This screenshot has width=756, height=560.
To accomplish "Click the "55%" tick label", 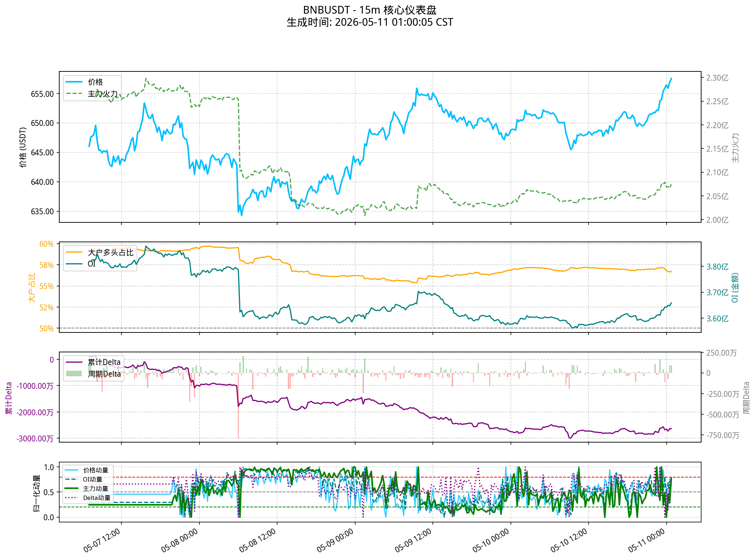I will tap(47, 286).
